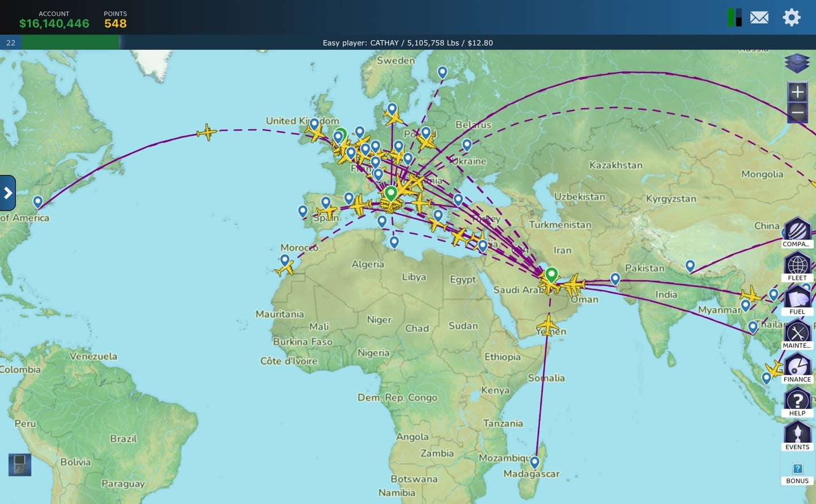Open the map layers stack icon

coord(797,63)
